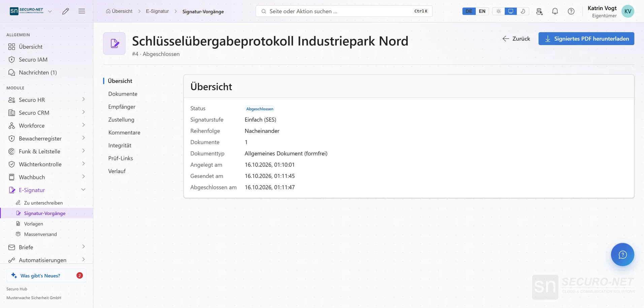Image resolution: width=644 pixels, height=308 pixels.
Task: Open the floating help chat bubble
Action: [622, 254]
